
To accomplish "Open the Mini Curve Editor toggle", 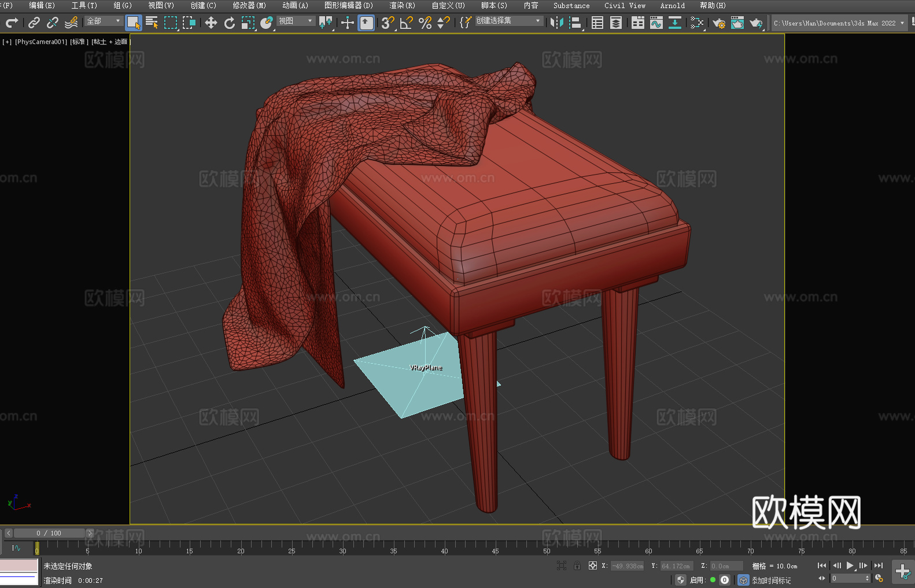I will (x=16, y=548).
